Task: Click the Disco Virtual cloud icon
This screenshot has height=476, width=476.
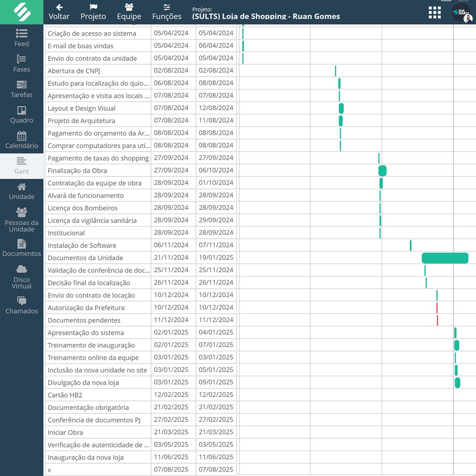Action: (21, 269)
